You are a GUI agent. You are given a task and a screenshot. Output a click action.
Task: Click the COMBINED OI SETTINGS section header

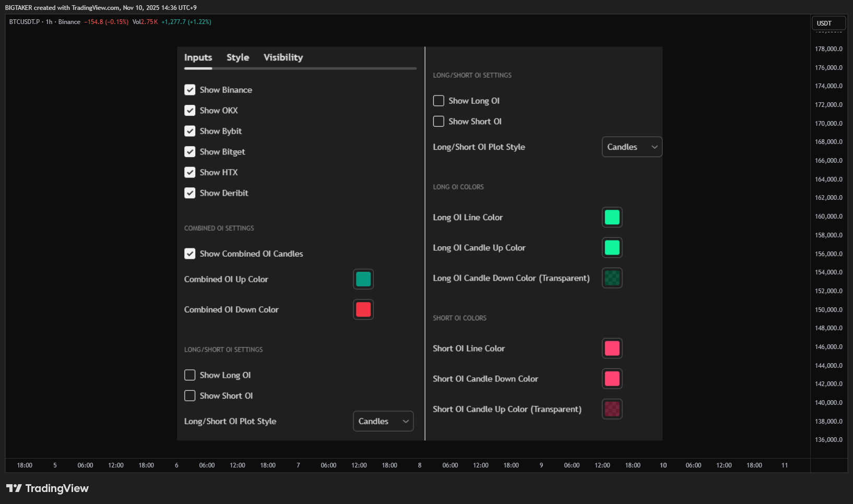click(x=219, y=228)
